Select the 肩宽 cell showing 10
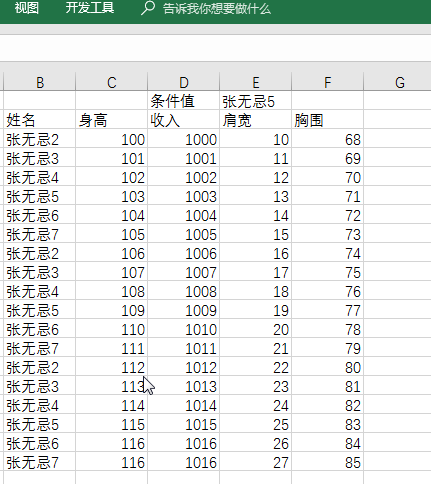The height and width of the screenshot is (484, 431). coord(256,139)
